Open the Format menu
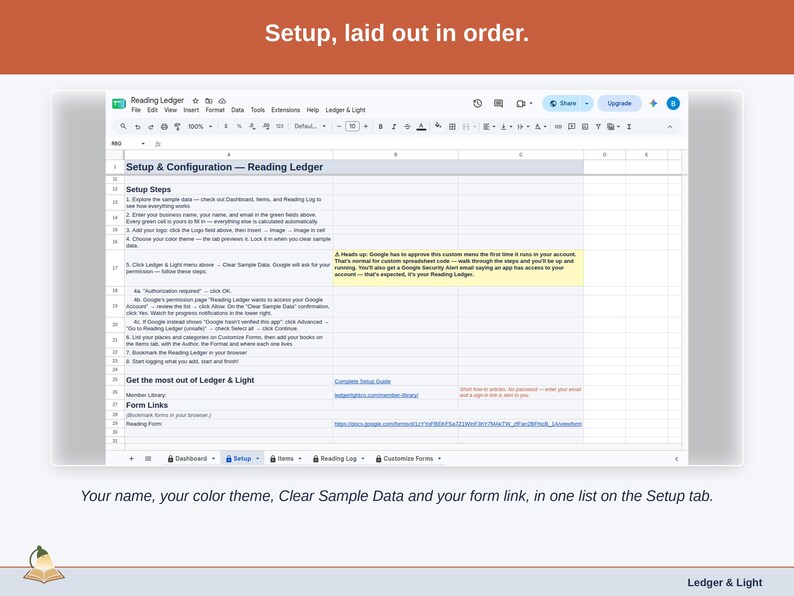Image resolution: width=794 pixels, height=596 pixels. [215, 110]
